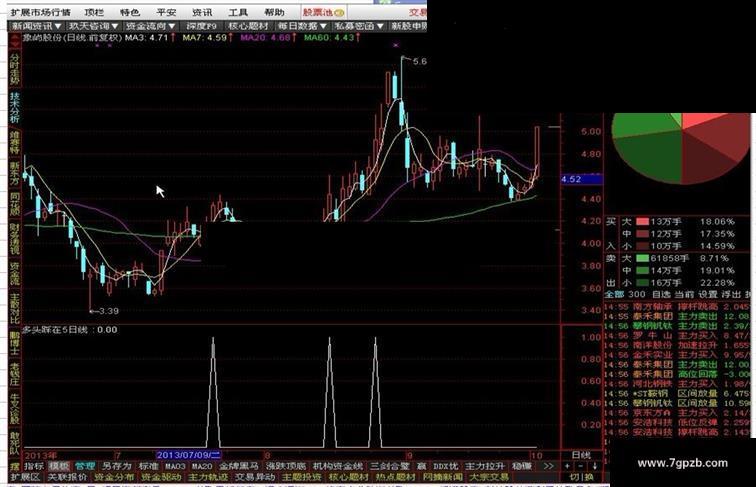Image resolution: width=756 pixels, height=487 pixels.
Task: Click the 模板 template tab
Action: (x=59, y=466)
